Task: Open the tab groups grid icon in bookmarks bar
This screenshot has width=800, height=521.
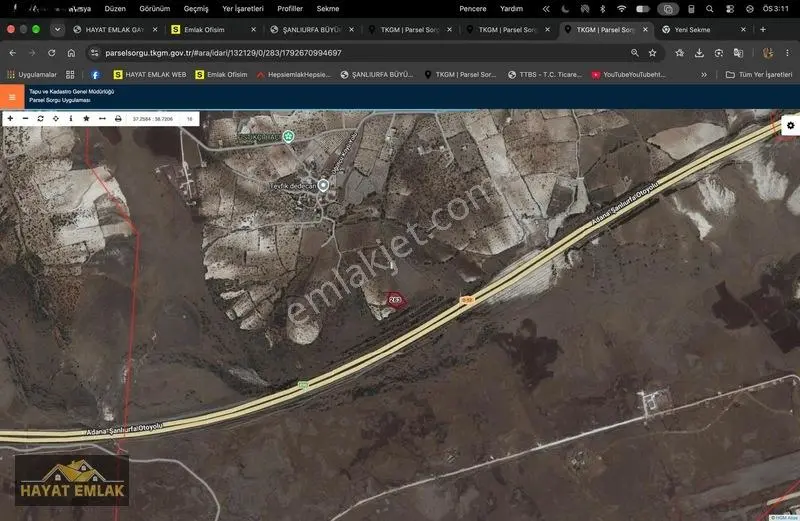Action: click(x=70, y=75)
